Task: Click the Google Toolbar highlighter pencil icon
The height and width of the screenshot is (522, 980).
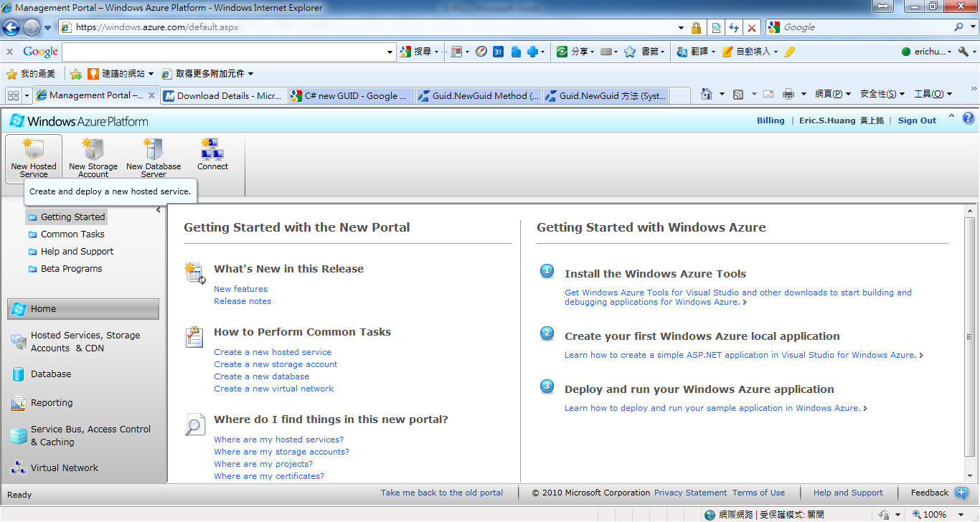Action: tap(790, 52)
